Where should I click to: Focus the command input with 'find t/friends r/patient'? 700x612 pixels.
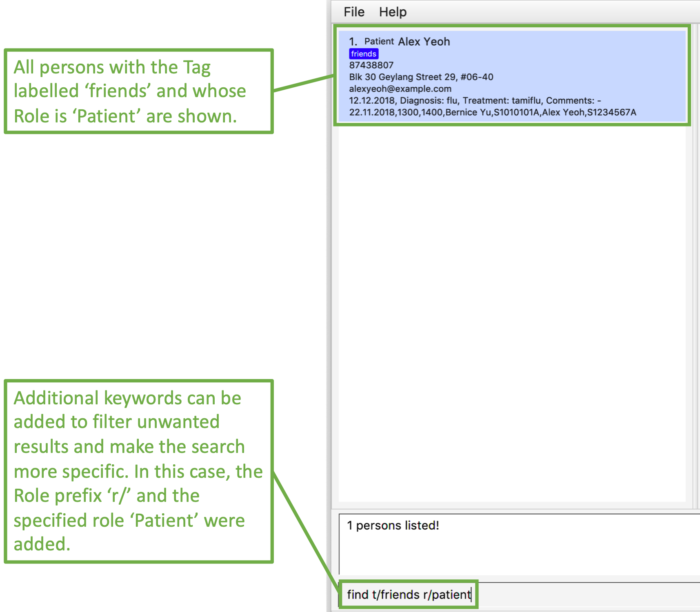point(519,594)
